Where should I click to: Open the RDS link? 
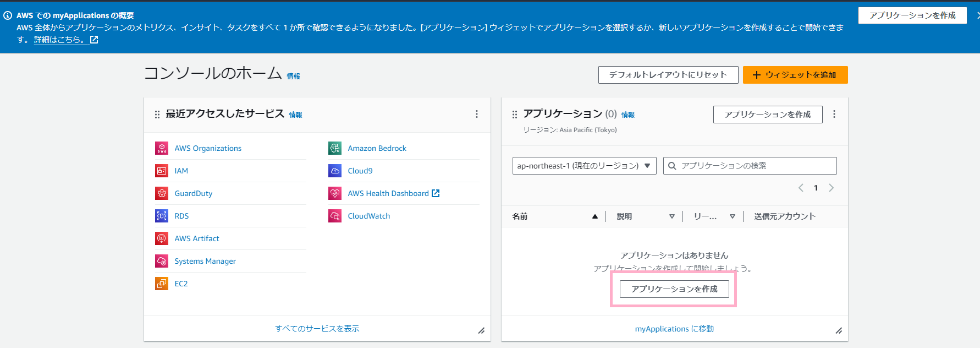pos(181,216)
